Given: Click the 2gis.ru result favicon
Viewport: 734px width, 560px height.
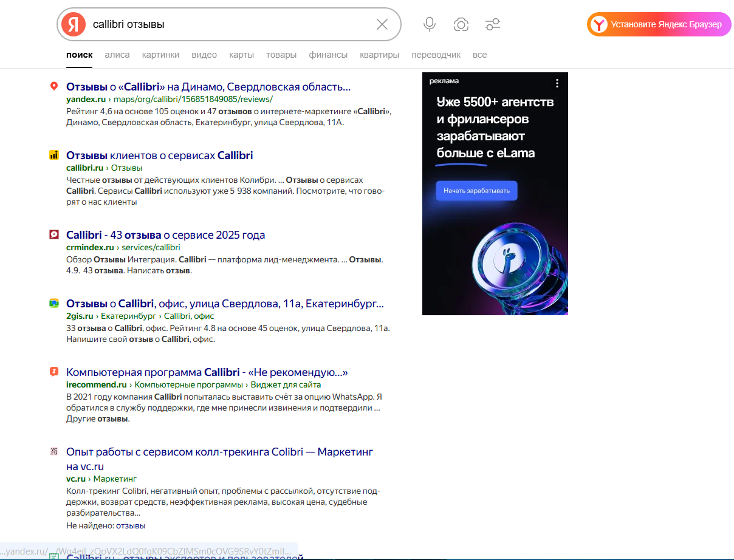Looking at the screenshot, I should pyautogui.click(x=54, y=303).
